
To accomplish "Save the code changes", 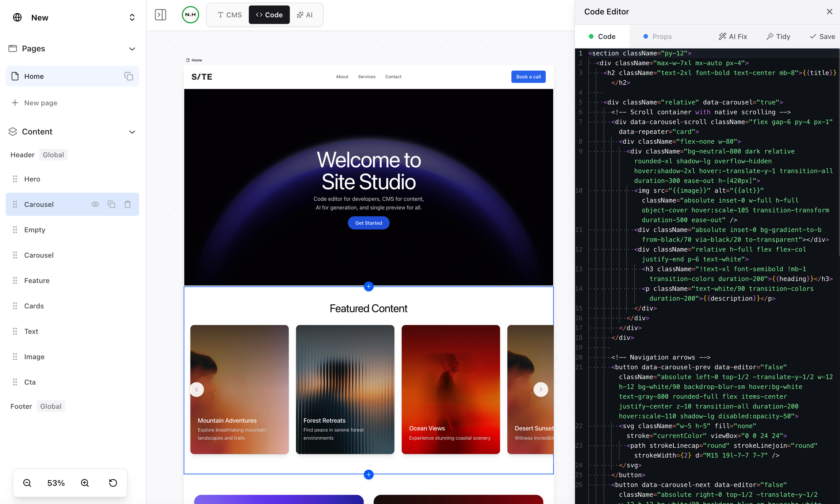I will [822, 36].
